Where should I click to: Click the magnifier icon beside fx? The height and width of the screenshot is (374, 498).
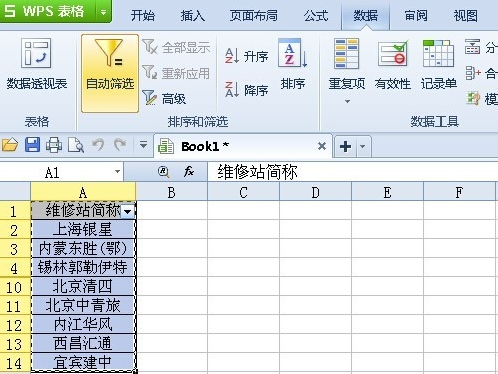point(163,172)
